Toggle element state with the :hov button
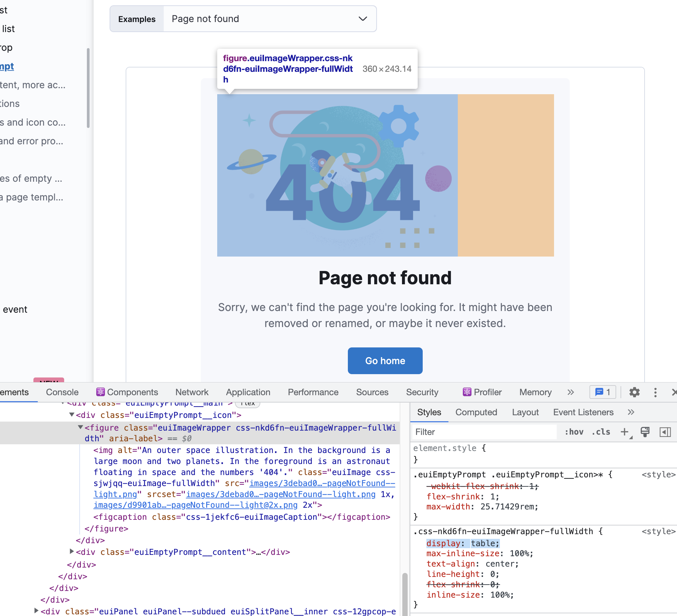The height and width of the screenshot is (616, 677). pos(574,432)
